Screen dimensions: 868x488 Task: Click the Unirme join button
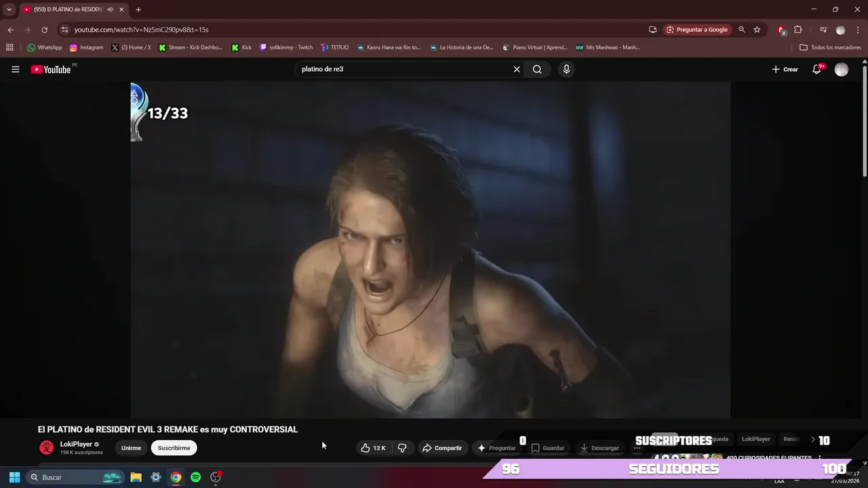coord(131,448)
